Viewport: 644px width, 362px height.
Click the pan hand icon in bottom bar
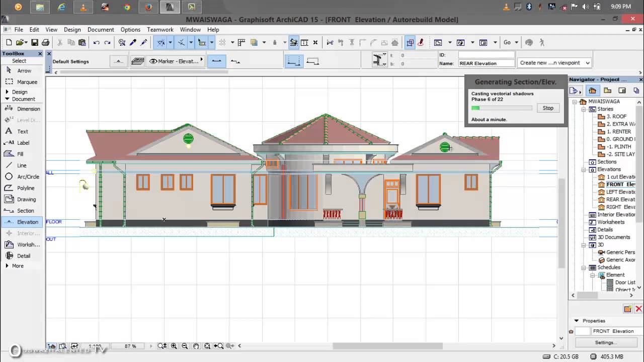click(196, 346)
